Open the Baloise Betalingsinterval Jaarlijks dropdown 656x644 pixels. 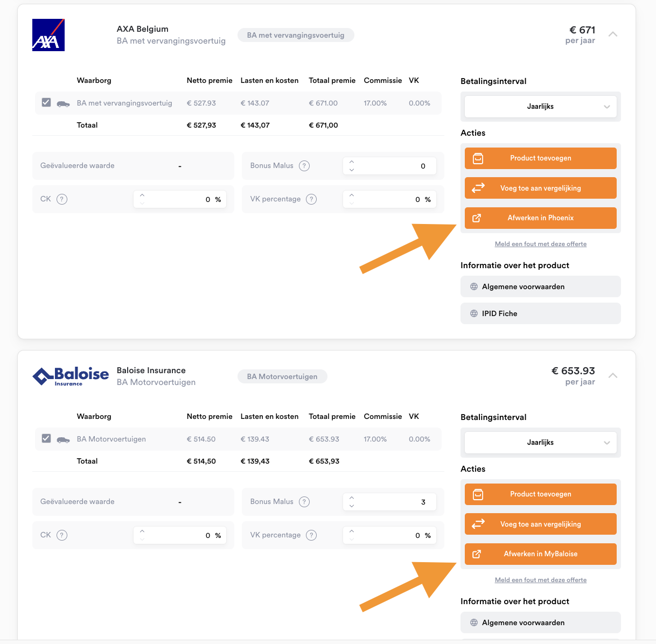click(541, 443)
